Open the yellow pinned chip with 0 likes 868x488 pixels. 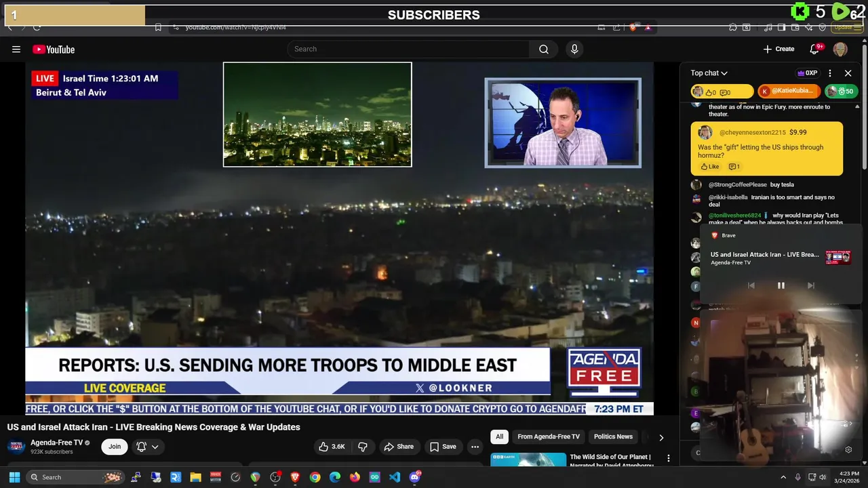[722, 91]
